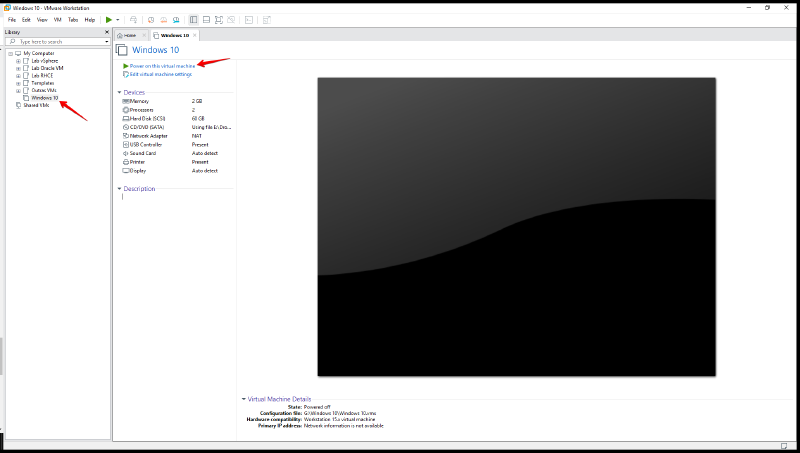Collapse the Virtual Machine Details section

click(x=243, y=399)
